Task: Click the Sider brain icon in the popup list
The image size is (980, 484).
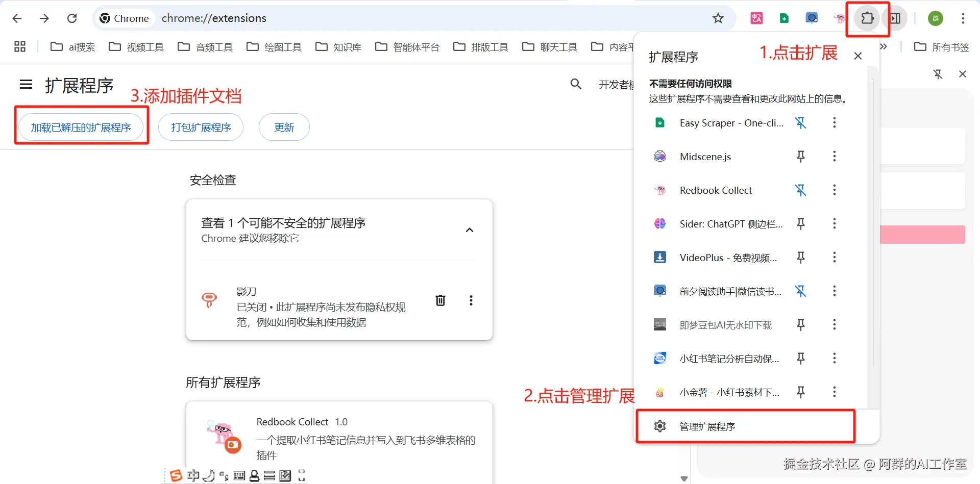Action: tap(660, 223)
